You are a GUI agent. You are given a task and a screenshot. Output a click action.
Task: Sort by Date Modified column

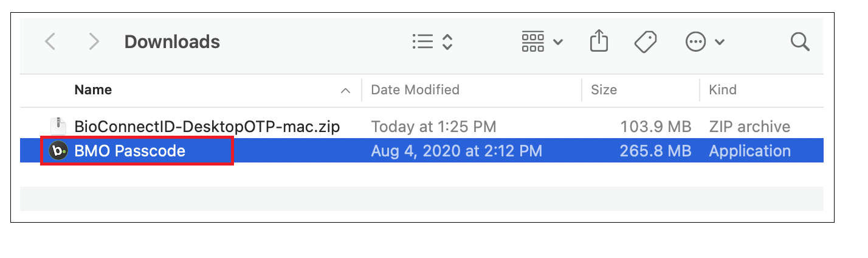[x=415, y=90]
